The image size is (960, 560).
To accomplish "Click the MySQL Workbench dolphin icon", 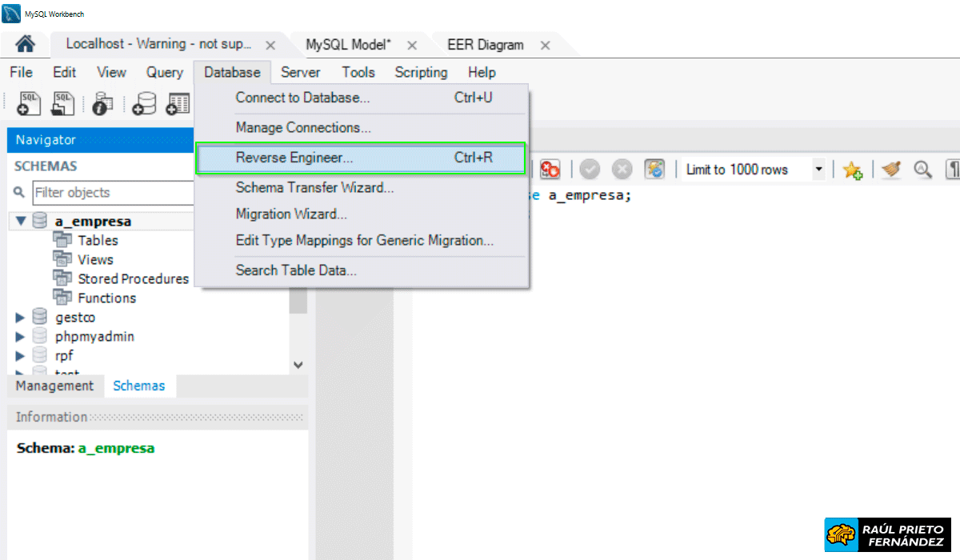I will click(x=11, y=13).
